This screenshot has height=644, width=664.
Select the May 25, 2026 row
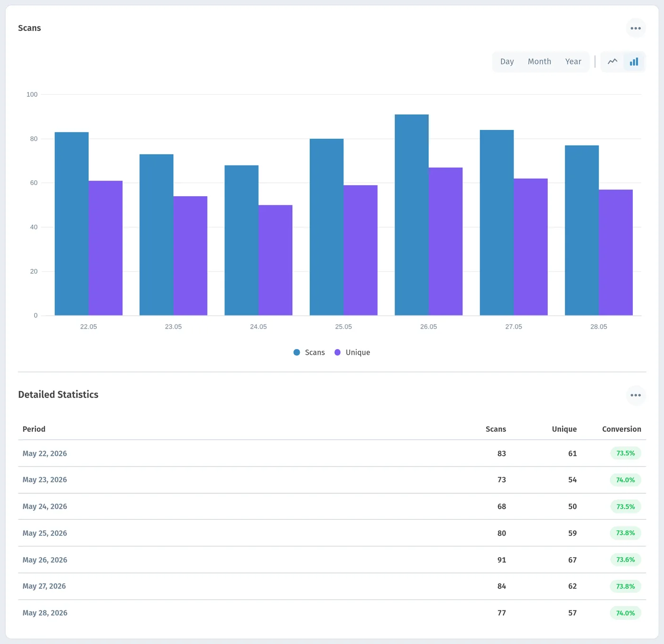coord(332,533)
